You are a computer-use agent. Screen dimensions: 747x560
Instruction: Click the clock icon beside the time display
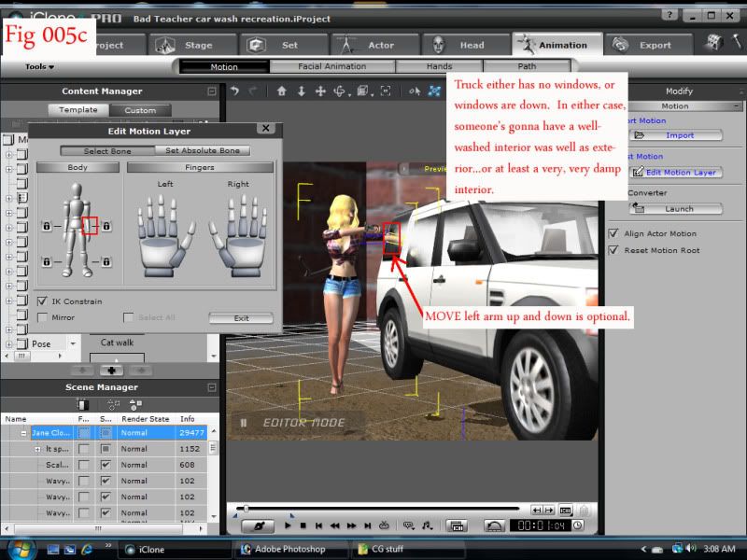coord(577,525)
